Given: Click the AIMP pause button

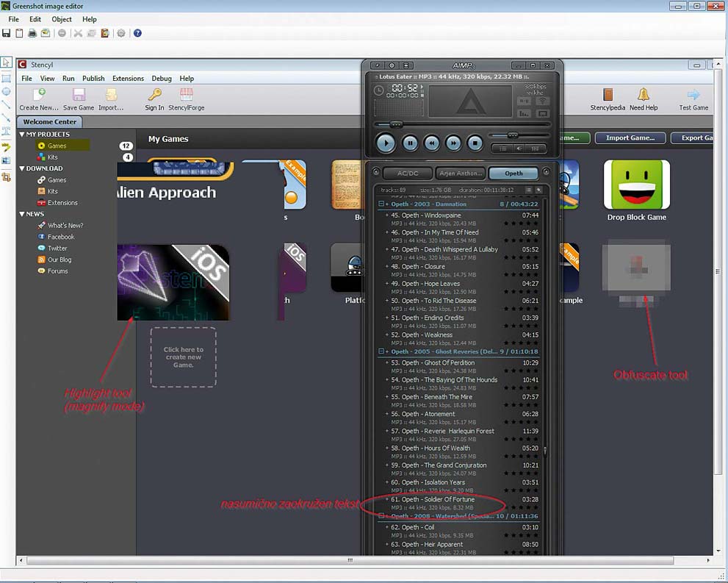Looking at the screenshot, I should 410,143.
